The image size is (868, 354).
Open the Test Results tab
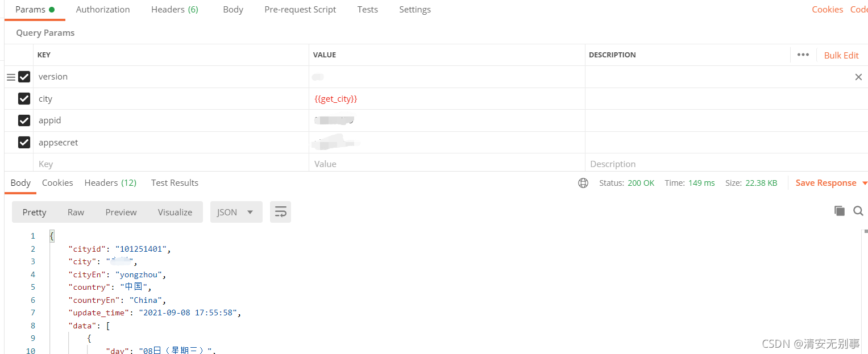[x=175, y=183]
